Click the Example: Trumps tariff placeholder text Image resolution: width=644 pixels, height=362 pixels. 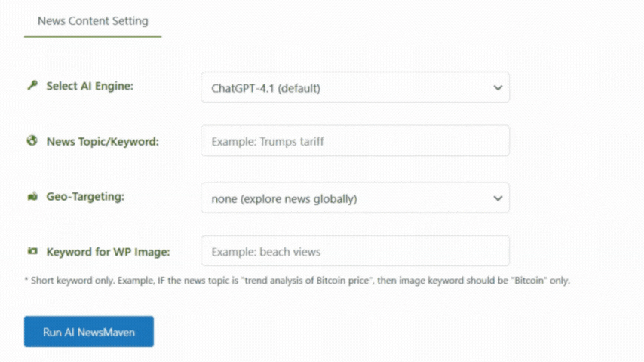click(268, 141)
